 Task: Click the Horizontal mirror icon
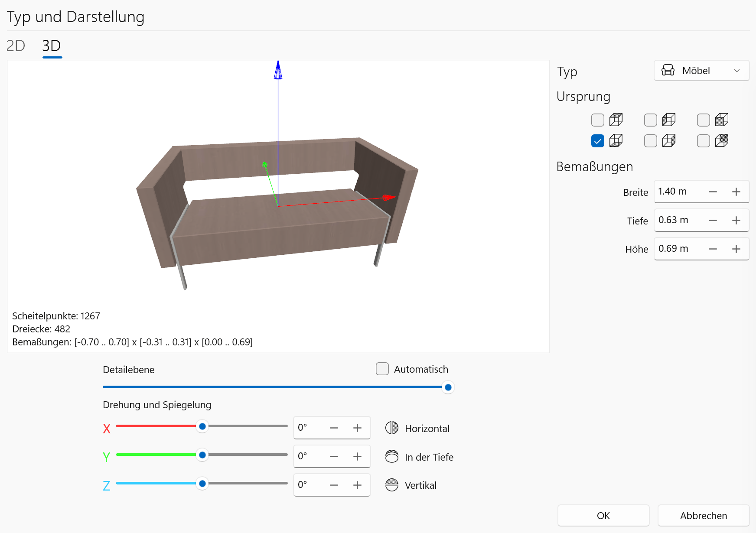coord(392,428)
